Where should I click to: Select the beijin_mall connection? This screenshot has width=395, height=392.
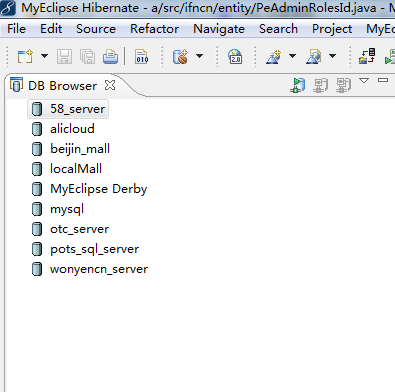(x=80, y=149)
